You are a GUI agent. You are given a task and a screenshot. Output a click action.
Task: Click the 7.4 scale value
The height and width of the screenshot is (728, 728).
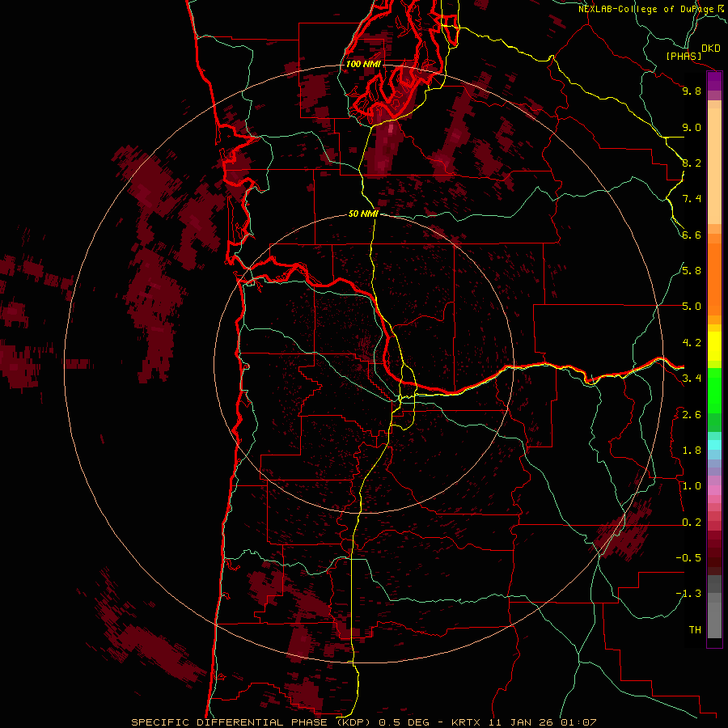[692, 199]
